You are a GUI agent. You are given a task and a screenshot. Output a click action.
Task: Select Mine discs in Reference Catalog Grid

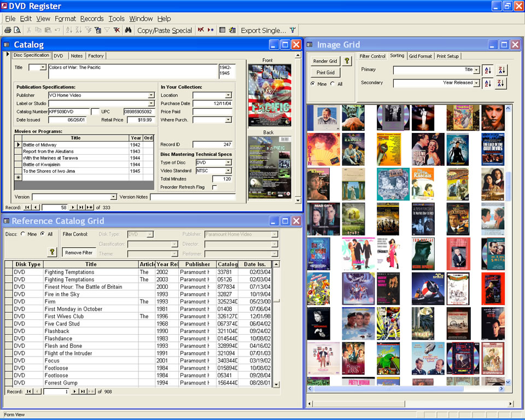[23, 234]
